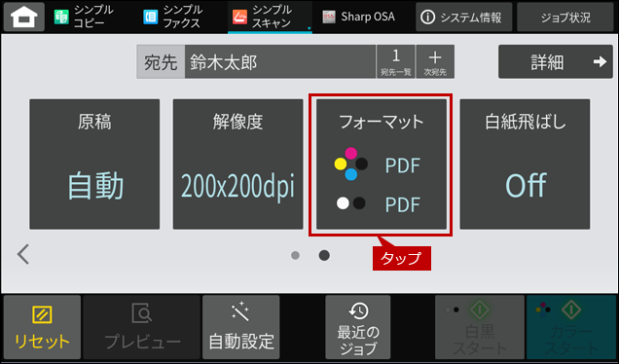Open the 解像度 200x200dpi tile
The image size is (619, 364).
(238, 164)
